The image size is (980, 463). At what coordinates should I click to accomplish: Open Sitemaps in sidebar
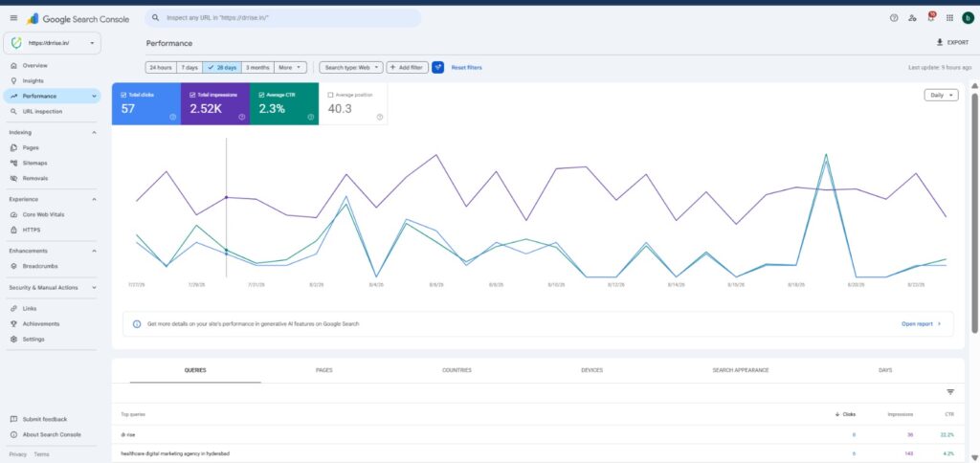point(52,163)
